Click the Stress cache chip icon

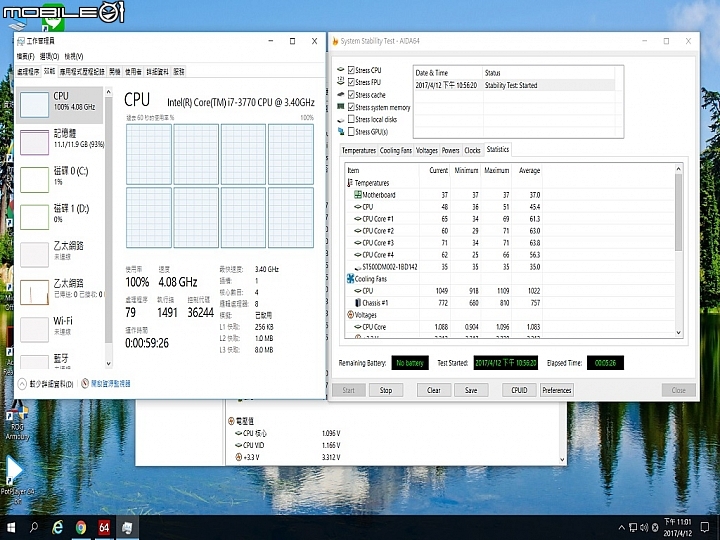click(x=341, y=95)
